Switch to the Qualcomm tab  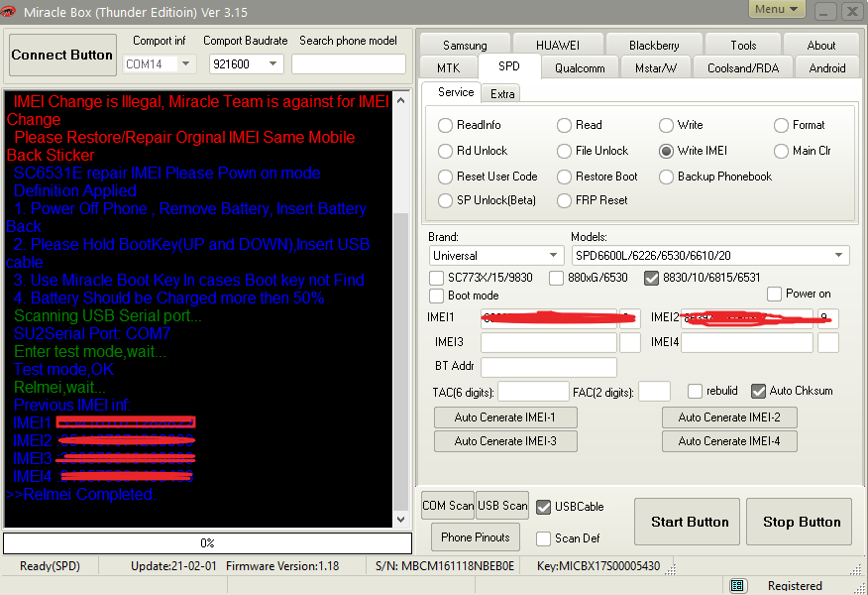pyautogui.click(x=580, y=67)
